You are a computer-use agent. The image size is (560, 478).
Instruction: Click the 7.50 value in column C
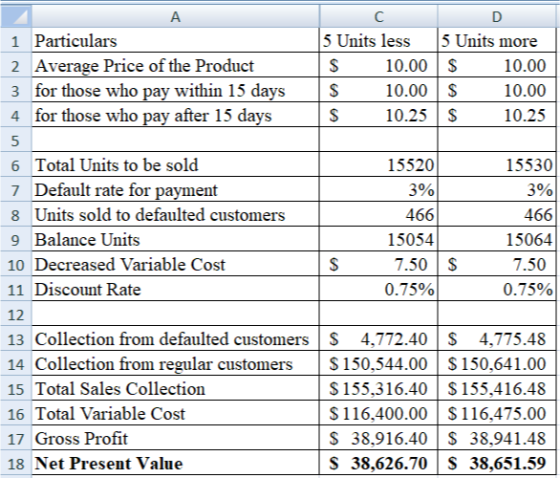pyautogui.click(x=379, y=264)
